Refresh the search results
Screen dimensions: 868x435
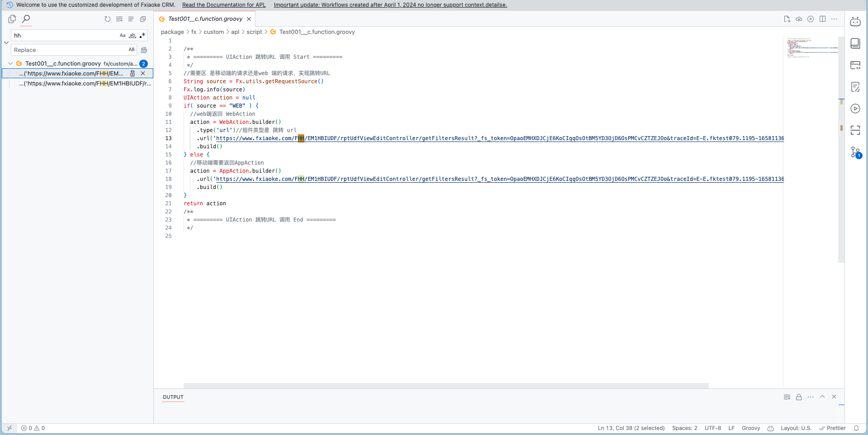tap(108, 19)
